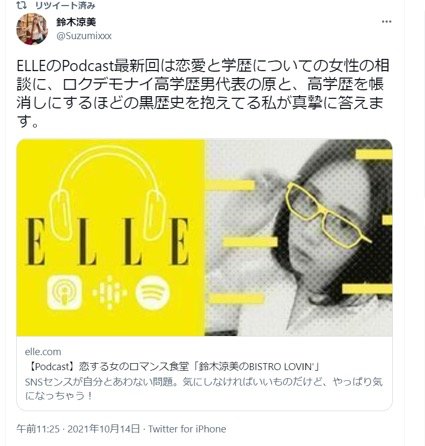
Task: Click the Google Podcasts icon in card
Action: coord(110,292)
